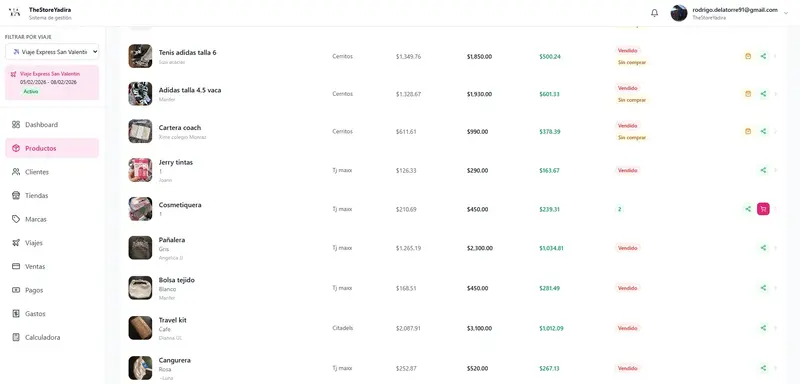The height and width of the screenshot is (384, 800).
Task: Open the Viaje Express San Valentin trip dropdown
Action: 52,52
